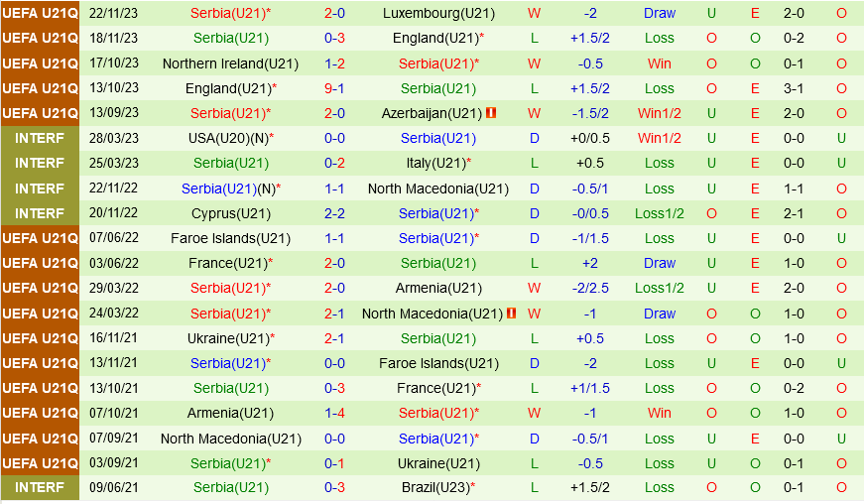Screen dimensions: 864x504
Task: Open the Luxembourg(U21) team link
Action: [x=438, y=13]
